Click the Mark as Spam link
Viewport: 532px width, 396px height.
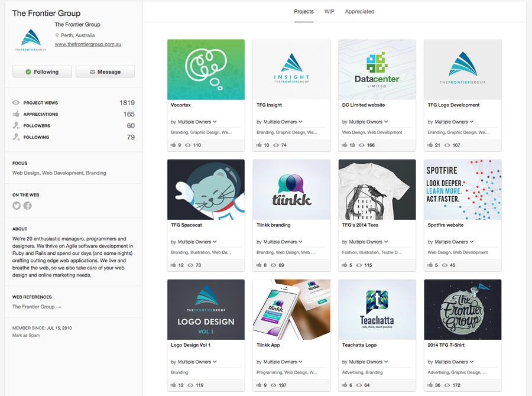[x=26, y=335]
